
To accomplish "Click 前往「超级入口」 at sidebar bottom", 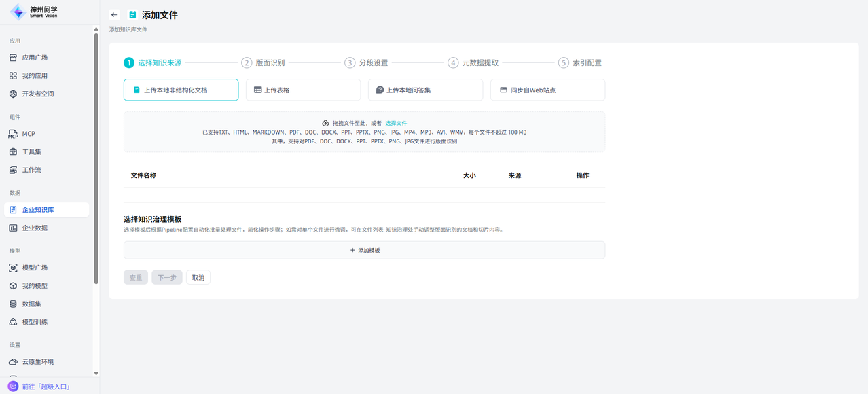I will pos(46,387).
